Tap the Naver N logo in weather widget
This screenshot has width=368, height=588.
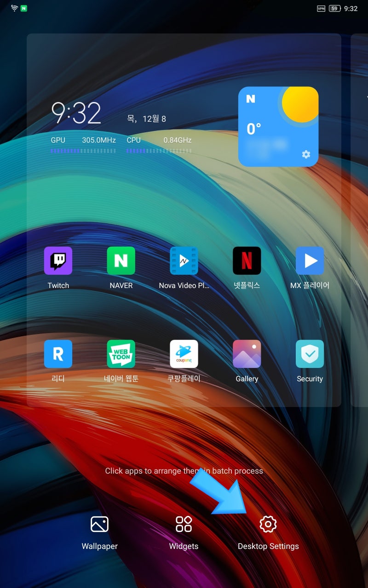pyautogui.click(x=251, y=99)
